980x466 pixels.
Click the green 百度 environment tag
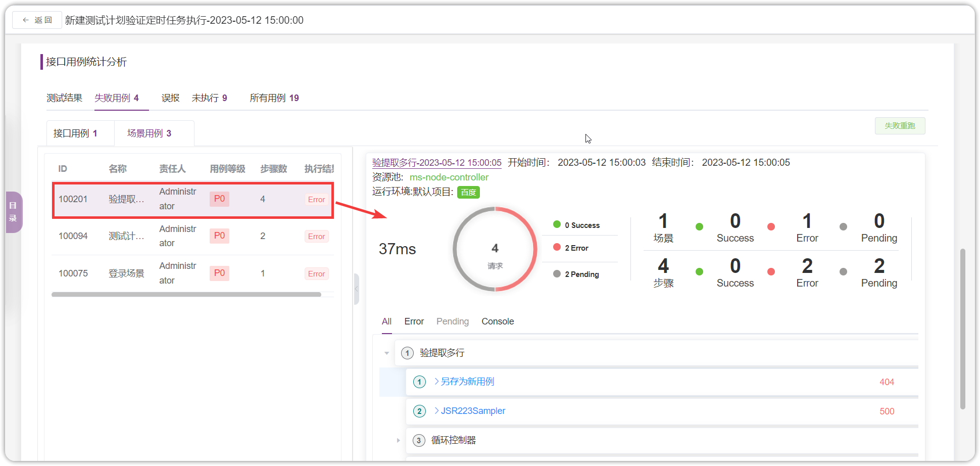tap(468, 193)
